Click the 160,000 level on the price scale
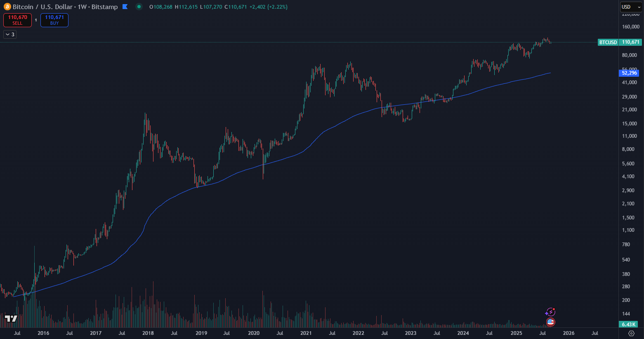This screenshot has height=339, width=644. click(x=630, y=27)
